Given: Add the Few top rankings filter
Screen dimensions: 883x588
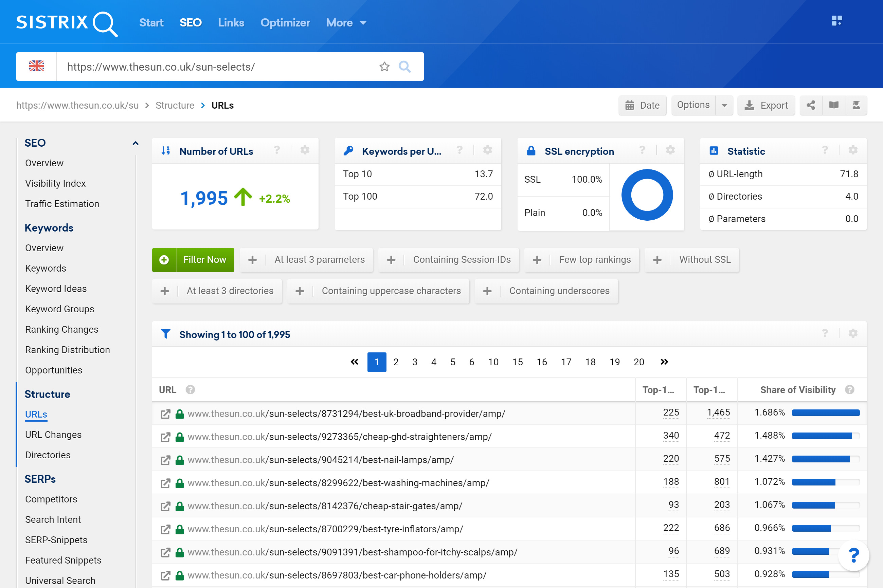Looking at the screenshot, I should pos(581,259).
